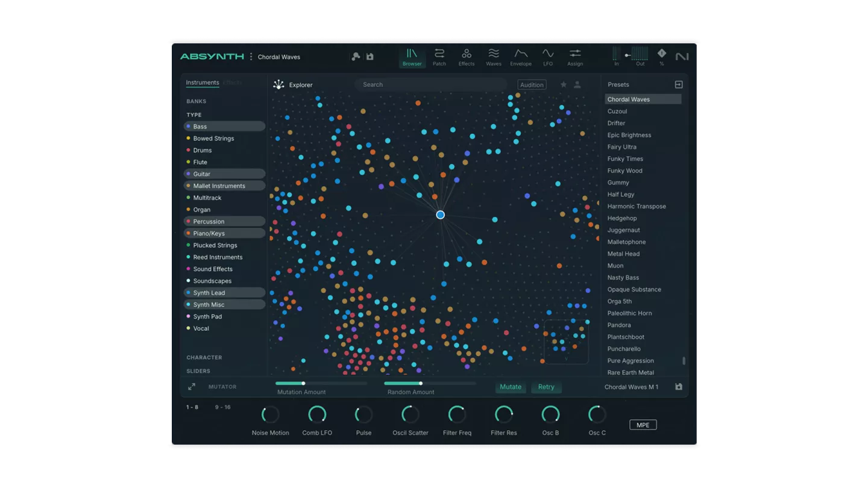Click the expand arrows icon next to Mutator
This screenshot has width=868, height=488.
pyautogui.click(x=192, y=387)
